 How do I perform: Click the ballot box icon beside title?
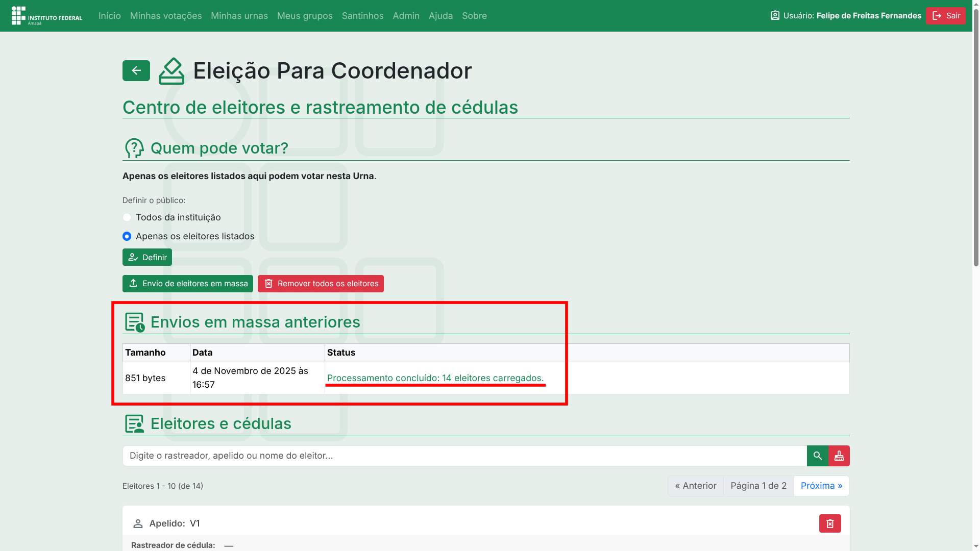point(171,71)
